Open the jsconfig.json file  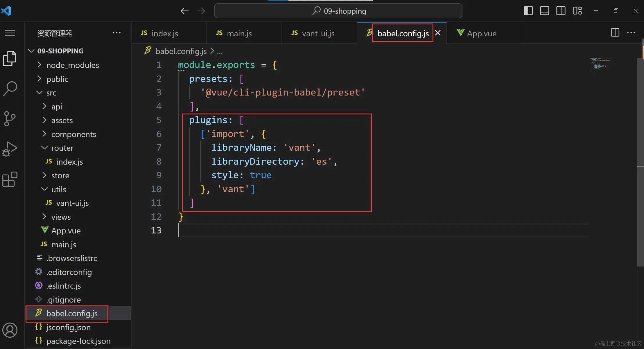click(x=78, y=327)
